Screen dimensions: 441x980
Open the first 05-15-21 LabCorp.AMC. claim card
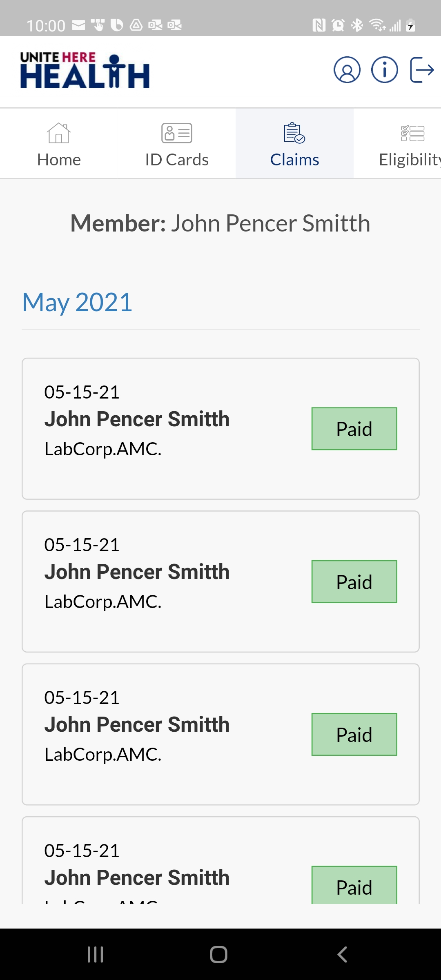tap(220, 429)
